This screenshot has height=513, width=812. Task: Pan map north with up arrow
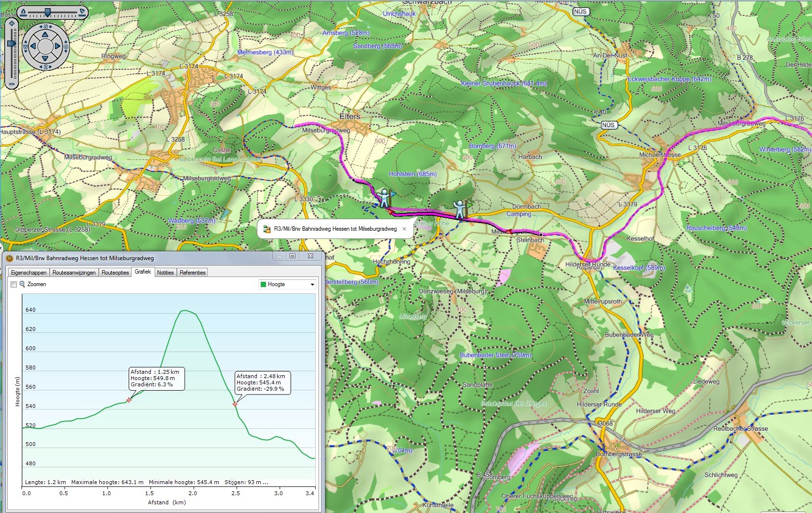click(x=45, y=34)
